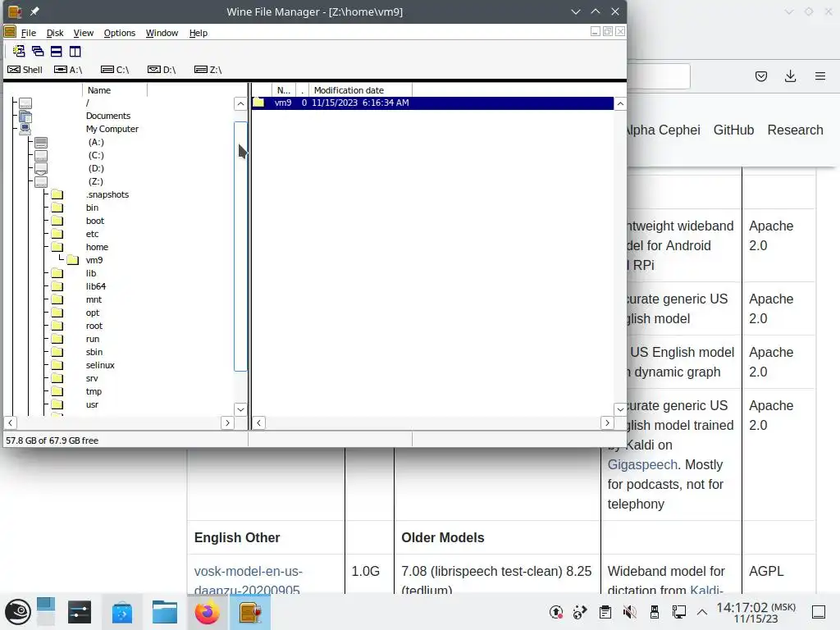Open openSUSE application launcher in taskbar
The height and width of the screenshot is (630, 840).
tap(18, 612)
